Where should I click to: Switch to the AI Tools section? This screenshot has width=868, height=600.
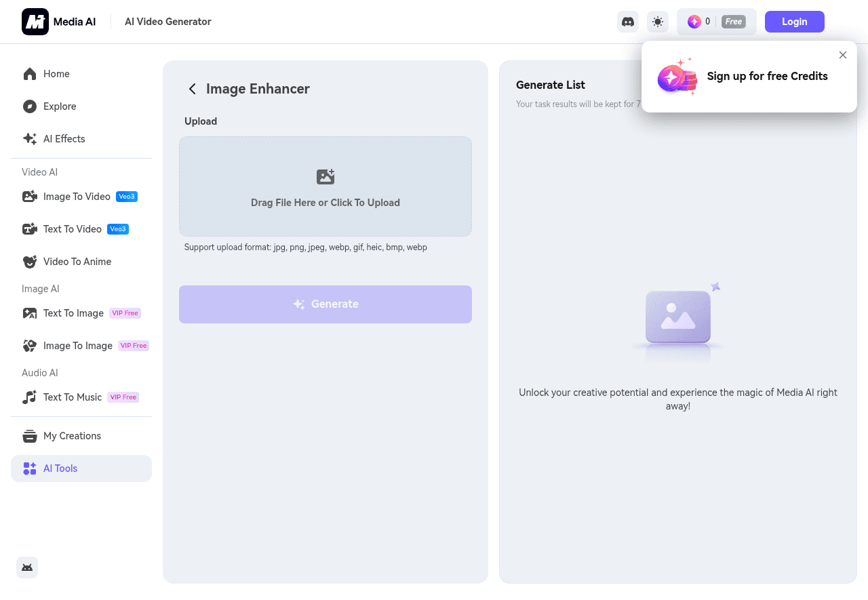(x=60, y=468)
